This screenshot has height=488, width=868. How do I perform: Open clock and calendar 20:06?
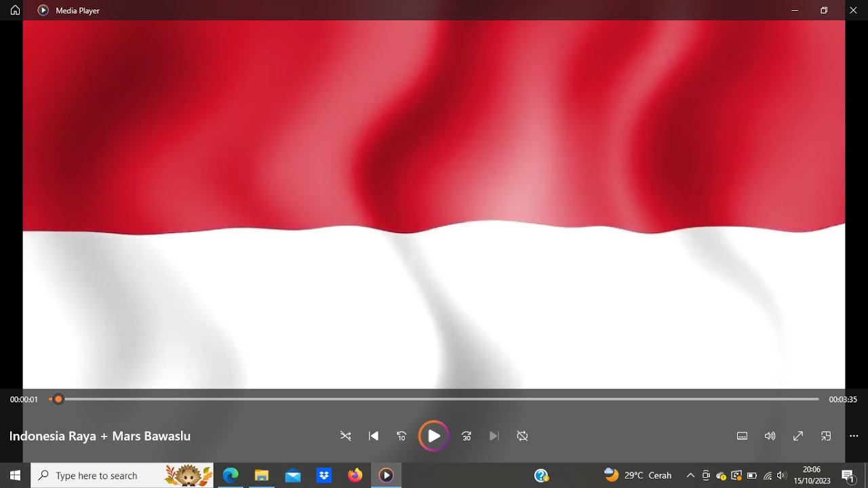(x=812, y=475)
